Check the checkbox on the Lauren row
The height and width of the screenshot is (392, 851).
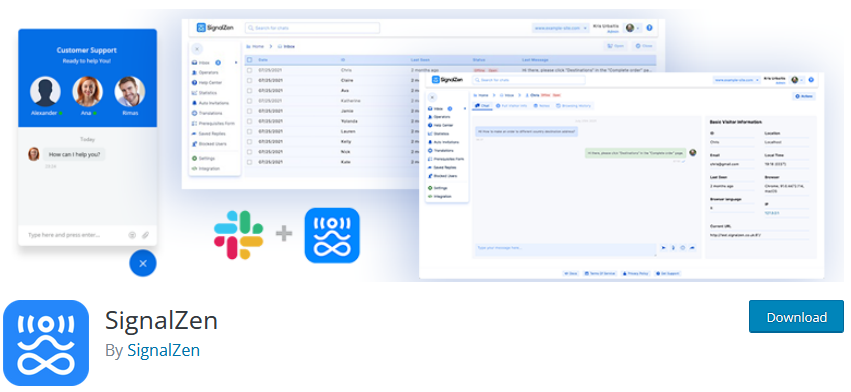[x=249, y=131]
